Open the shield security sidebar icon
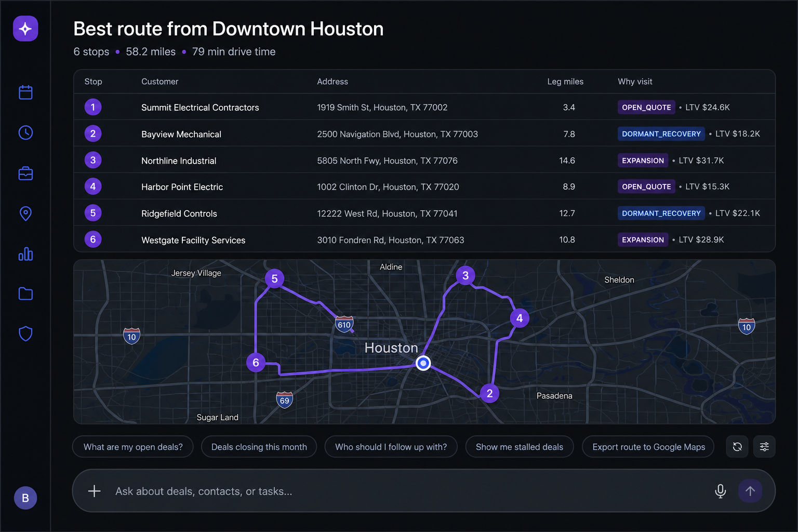The image size is (798, 532). click(25, 334)
